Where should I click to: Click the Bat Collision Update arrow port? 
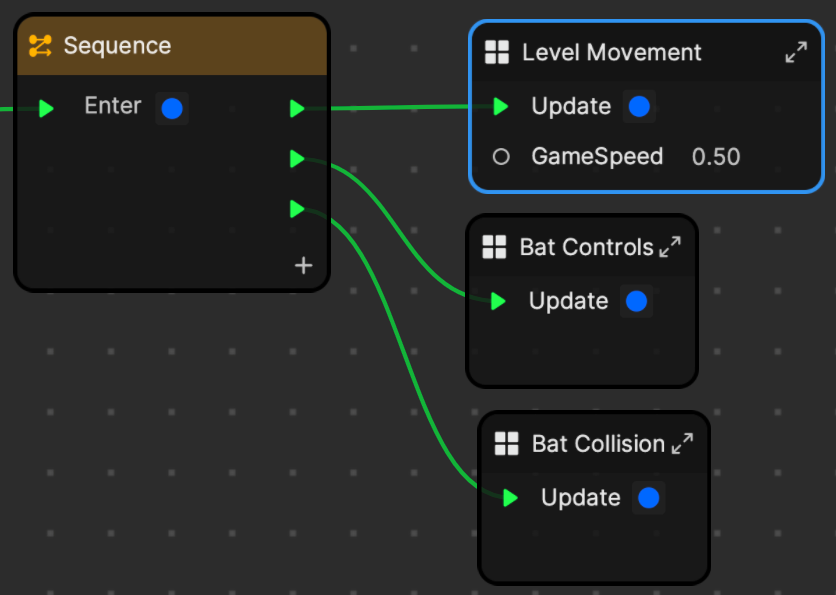(510, 498)
